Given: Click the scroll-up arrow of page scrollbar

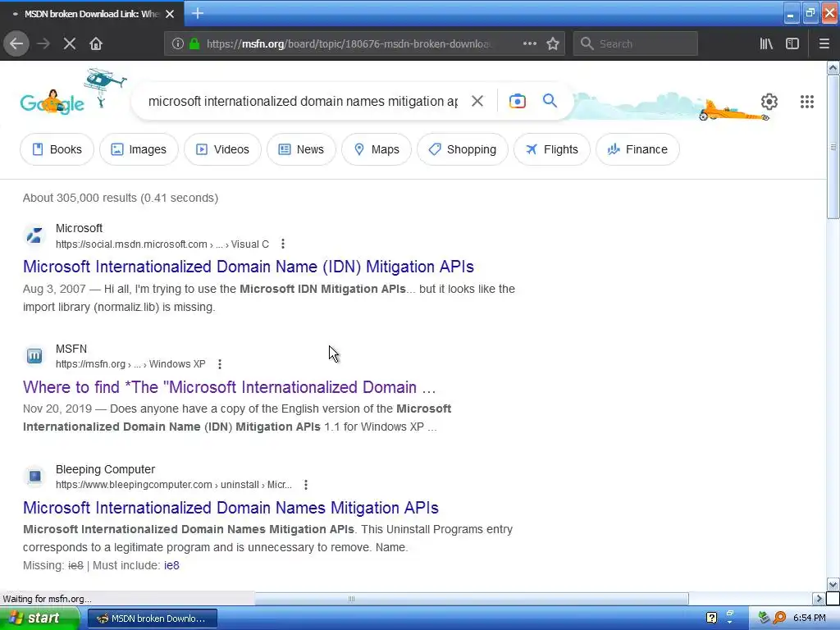Looking at the screenshot, I should [x=833, y=67].
